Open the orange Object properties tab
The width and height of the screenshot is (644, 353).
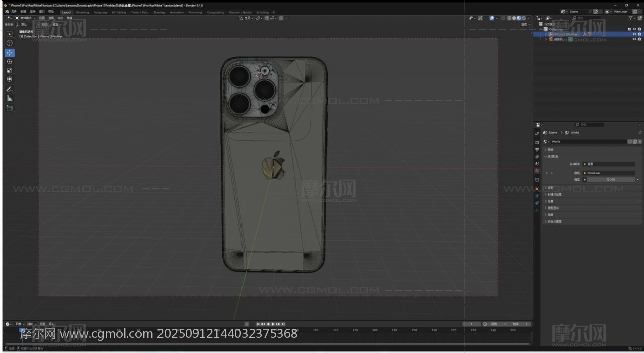point(537,189)
